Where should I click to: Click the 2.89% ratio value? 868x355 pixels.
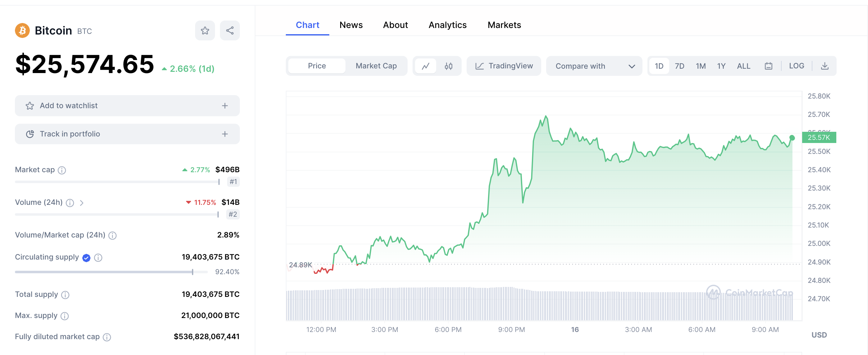pos(228,235)
